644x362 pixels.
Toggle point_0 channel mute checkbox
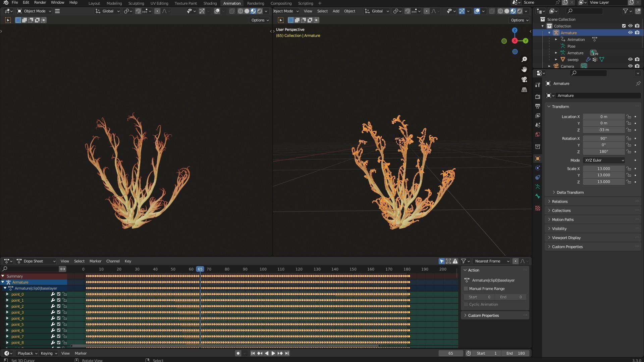coord(59,294)
